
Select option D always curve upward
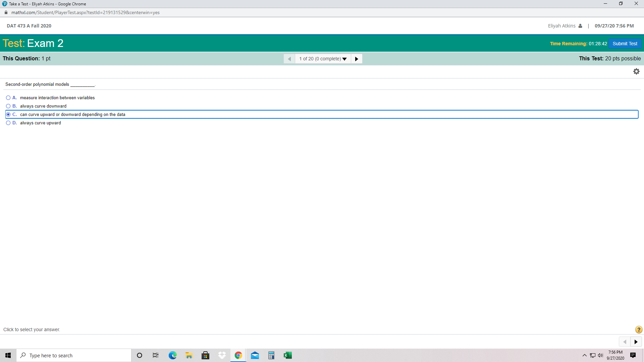[8, 123]
